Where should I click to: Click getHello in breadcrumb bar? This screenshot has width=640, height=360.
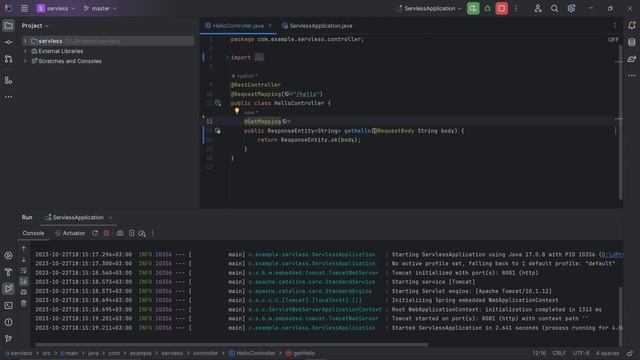pos(300,353)
